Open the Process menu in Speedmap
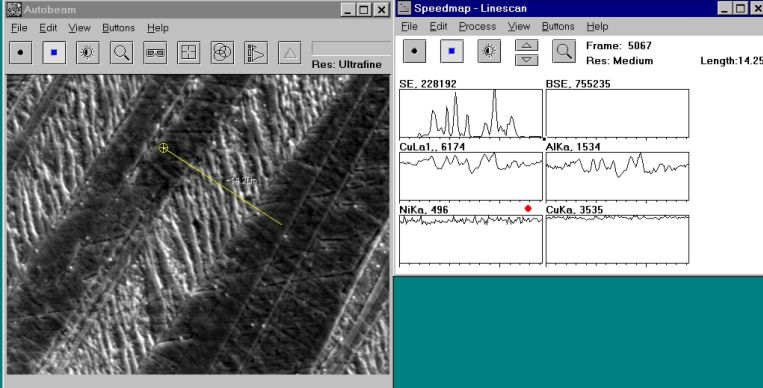This screenshot has width=763, height=388. [477, 26]
